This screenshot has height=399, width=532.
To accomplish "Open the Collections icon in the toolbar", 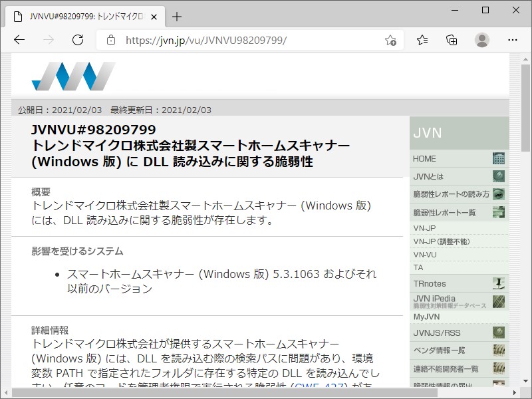I will pyautogui.click(x=452, y=40).
